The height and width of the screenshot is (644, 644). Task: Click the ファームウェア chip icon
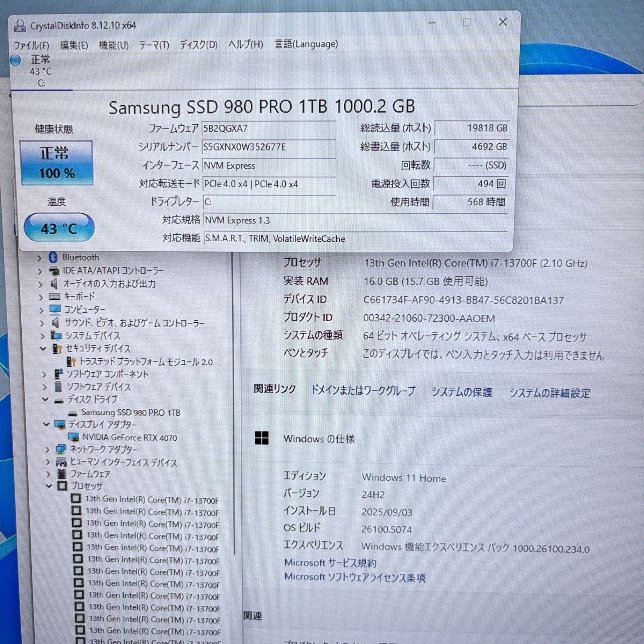tap(62, 474)
